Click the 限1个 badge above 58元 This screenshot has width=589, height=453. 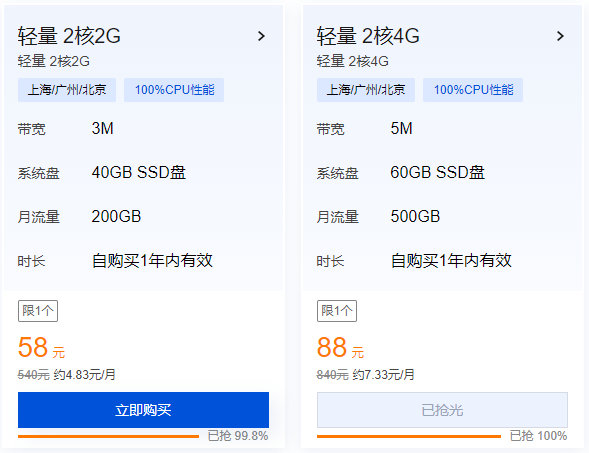point(38,311)
